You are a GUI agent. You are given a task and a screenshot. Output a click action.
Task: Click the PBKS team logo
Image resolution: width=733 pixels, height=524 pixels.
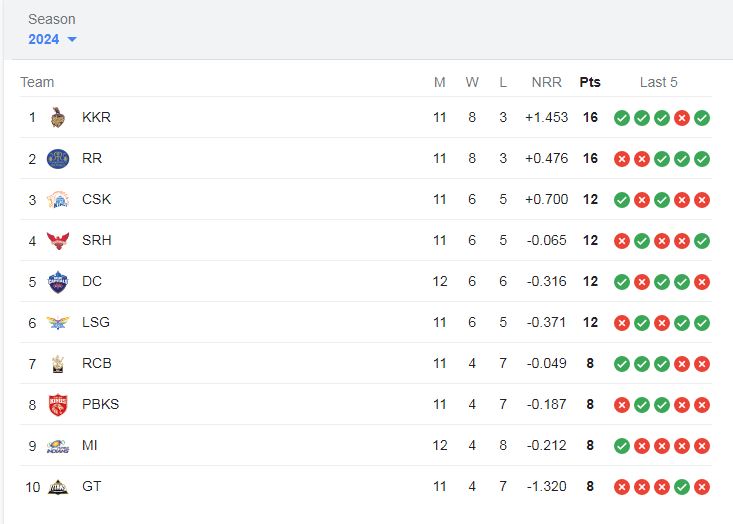(x=58, y=405)
